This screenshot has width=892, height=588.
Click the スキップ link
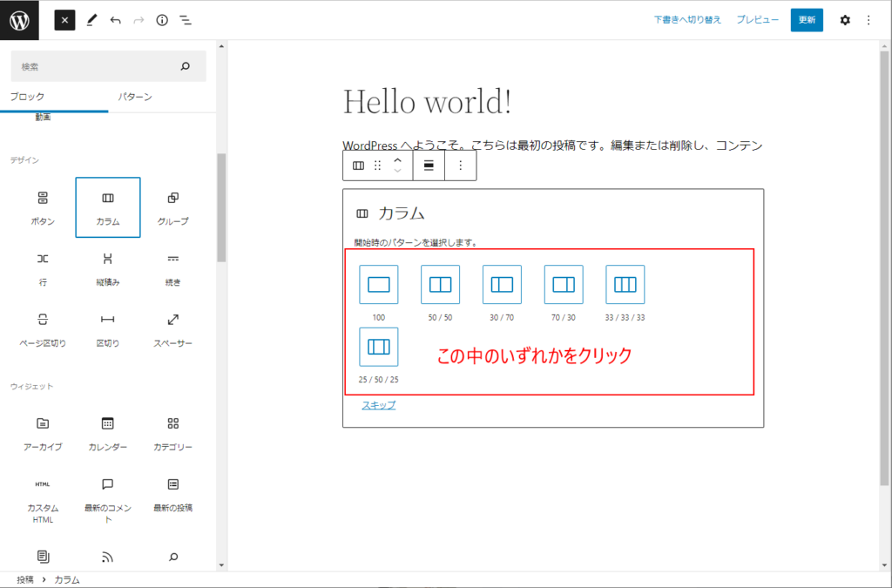click(378, 405)
